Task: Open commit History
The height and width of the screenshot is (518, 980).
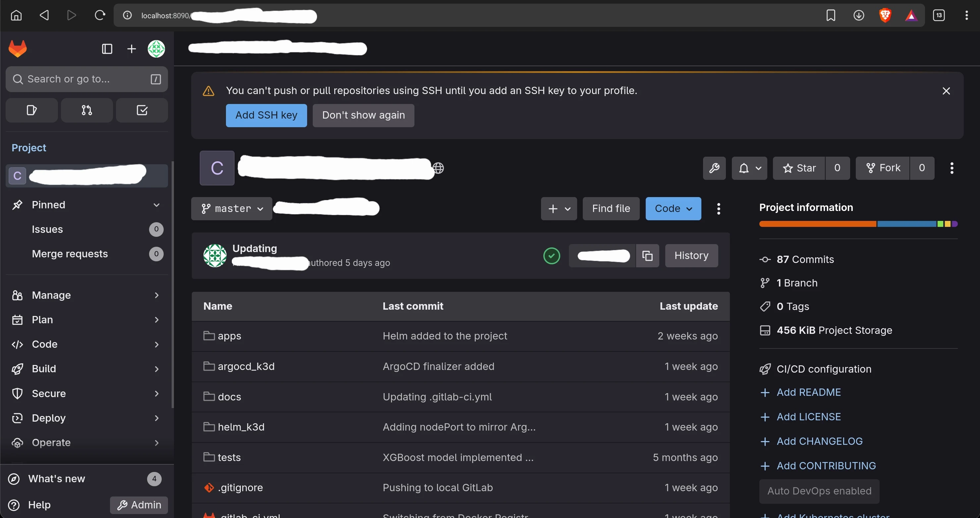Action: 691,256
